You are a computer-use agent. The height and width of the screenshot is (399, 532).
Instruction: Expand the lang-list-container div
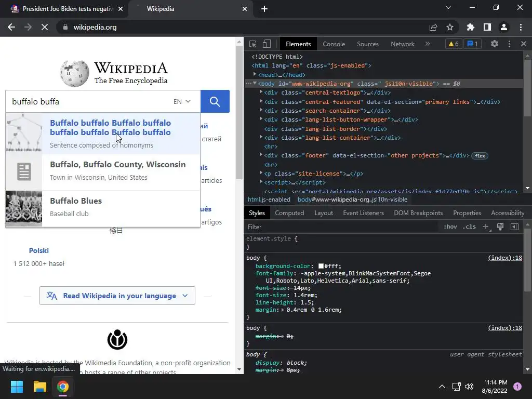261,137
